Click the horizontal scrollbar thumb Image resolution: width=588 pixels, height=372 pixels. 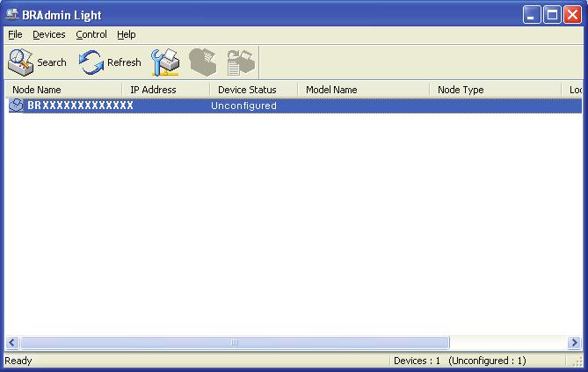coord(235,342)
